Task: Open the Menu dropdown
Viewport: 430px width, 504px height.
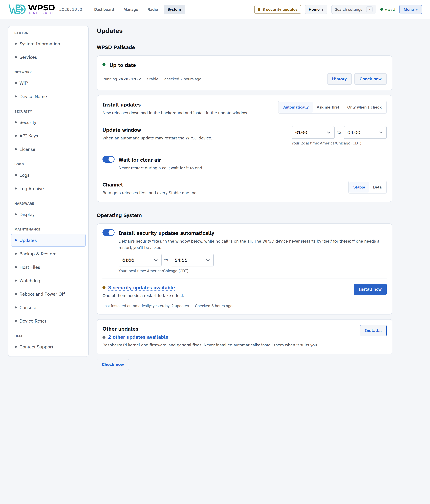Action: (x=410, y=9)
